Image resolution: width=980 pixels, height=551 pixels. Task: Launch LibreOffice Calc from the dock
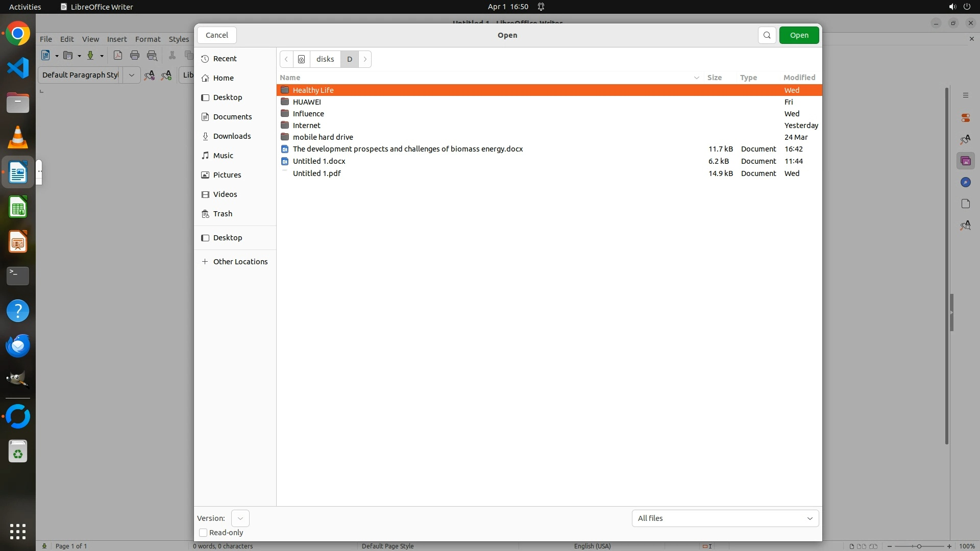click(x=18, y=208)
